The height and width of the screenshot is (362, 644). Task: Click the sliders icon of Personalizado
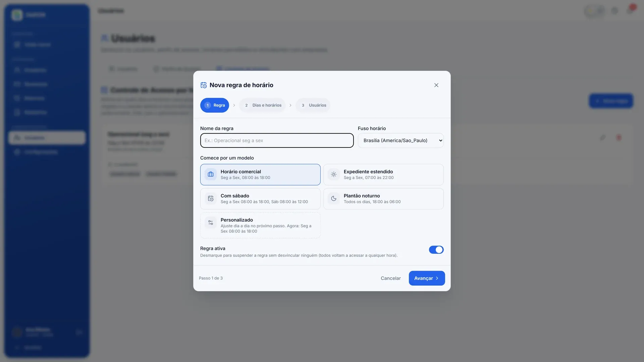(x=211, y=223)
